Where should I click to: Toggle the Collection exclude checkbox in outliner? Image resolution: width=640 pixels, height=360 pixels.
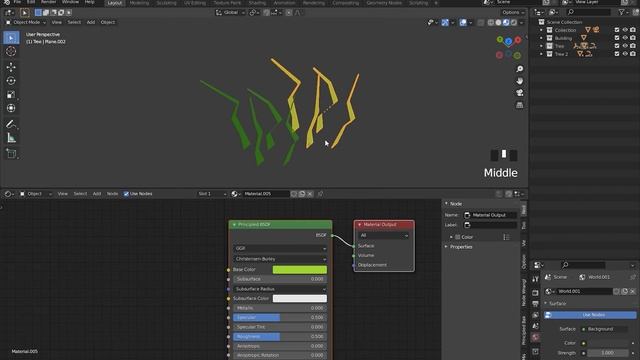tap(617, 30)
